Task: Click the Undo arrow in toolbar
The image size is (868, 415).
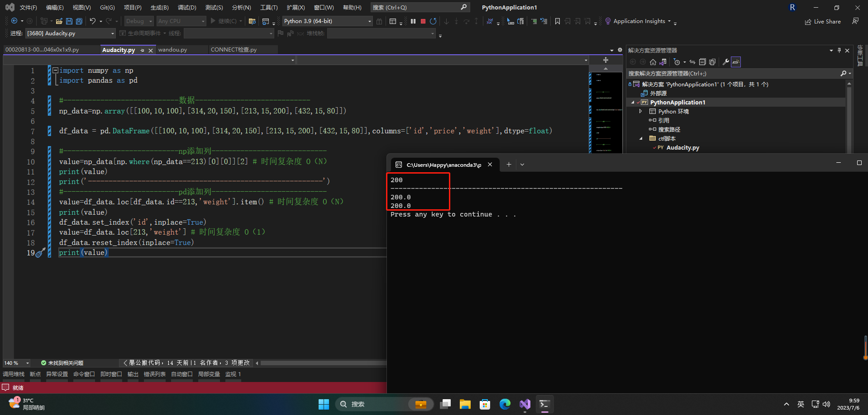Action: click(x=93, y=21)
